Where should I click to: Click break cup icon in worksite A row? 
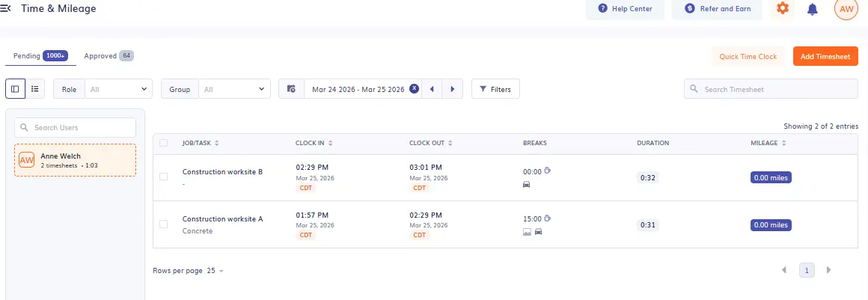click(x=548, y=218)
